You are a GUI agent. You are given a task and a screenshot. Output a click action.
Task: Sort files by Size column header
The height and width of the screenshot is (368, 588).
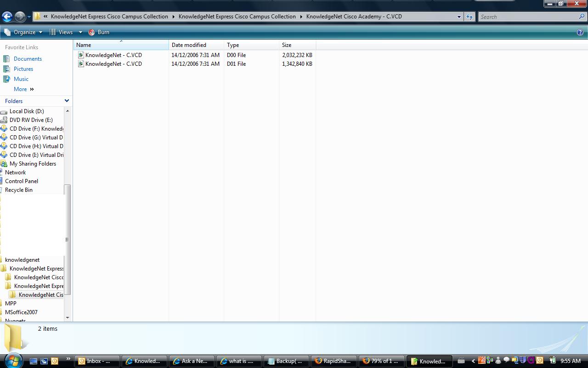click(287, 45)
